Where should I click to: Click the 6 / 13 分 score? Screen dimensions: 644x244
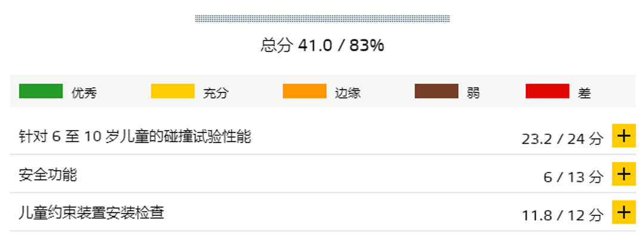(573, 177)
